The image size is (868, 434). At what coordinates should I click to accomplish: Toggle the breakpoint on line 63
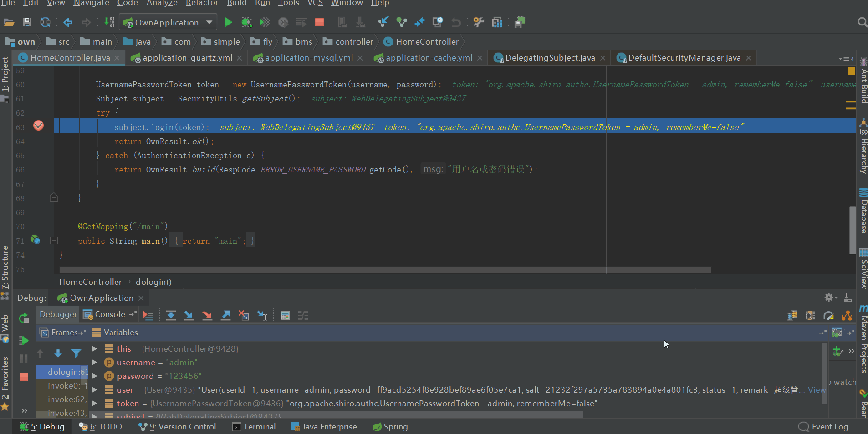tap(39, 126)
